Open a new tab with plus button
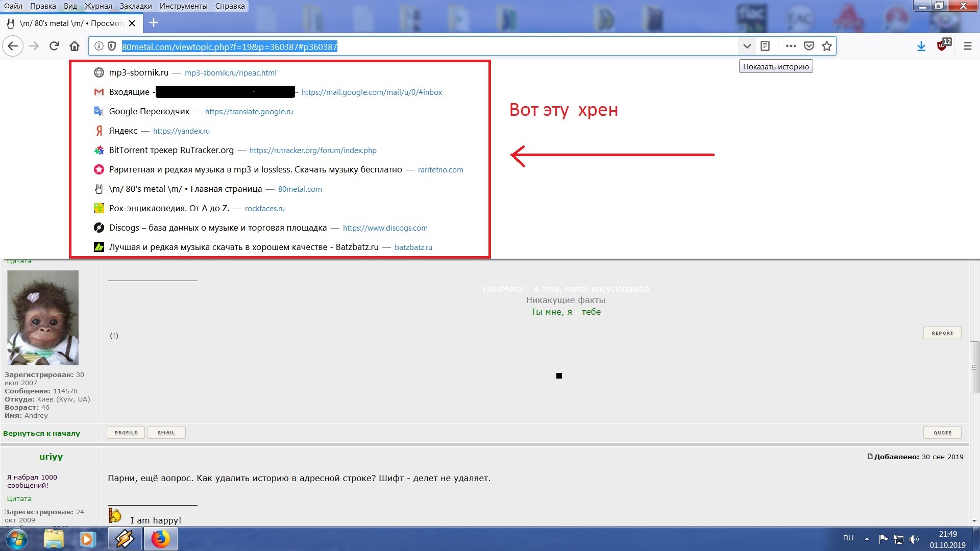The width and height of the screenshot is (980, 551). point(153,23)
